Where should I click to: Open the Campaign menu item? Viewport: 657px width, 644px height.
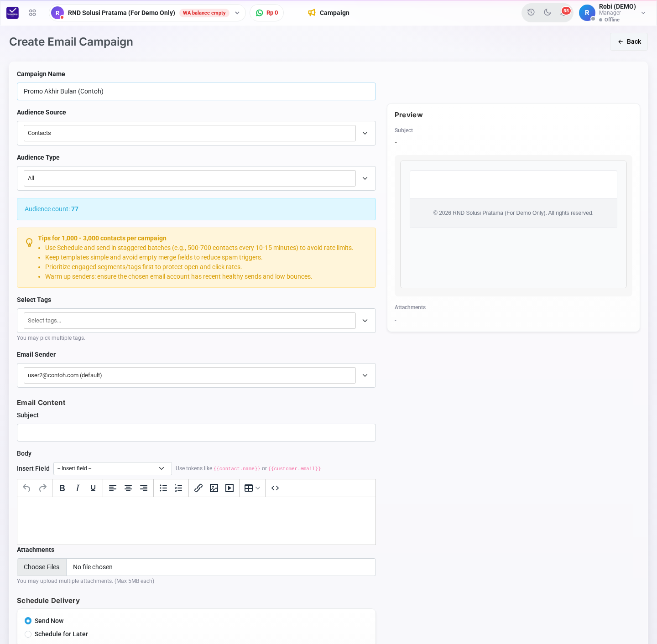pos(328,13)
